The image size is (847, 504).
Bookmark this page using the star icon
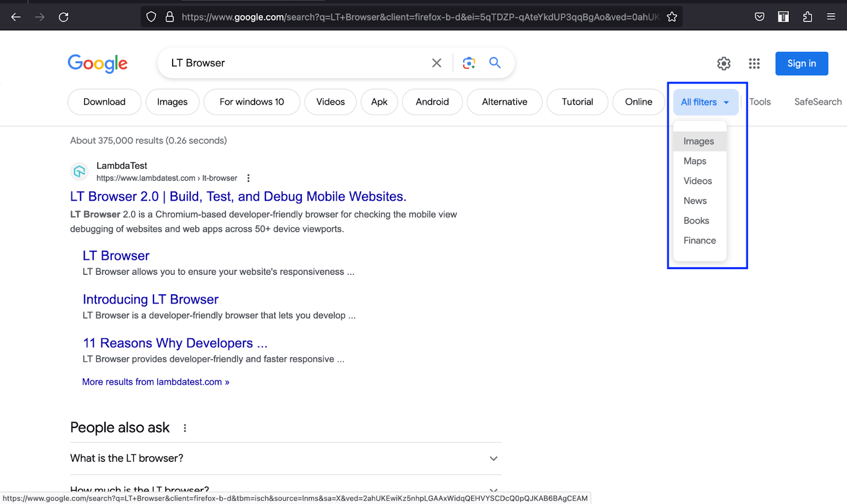672,16
